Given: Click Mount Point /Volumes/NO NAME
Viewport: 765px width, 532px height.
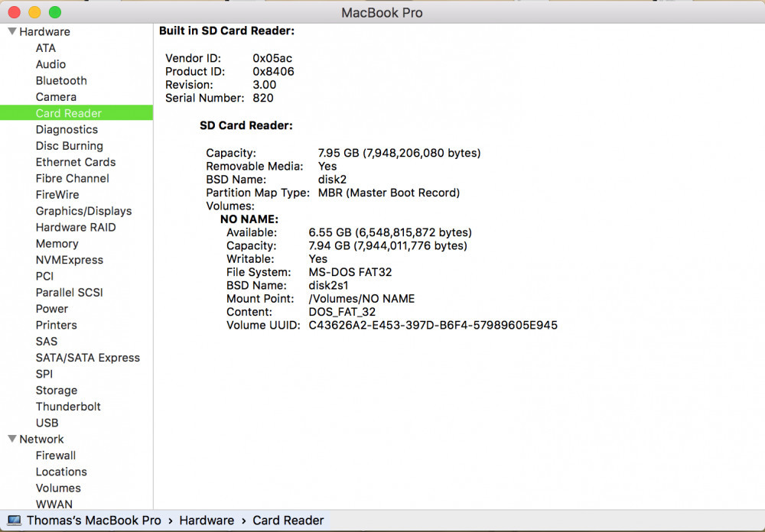Looking at the screenshot, I should (x=362, y=298).
